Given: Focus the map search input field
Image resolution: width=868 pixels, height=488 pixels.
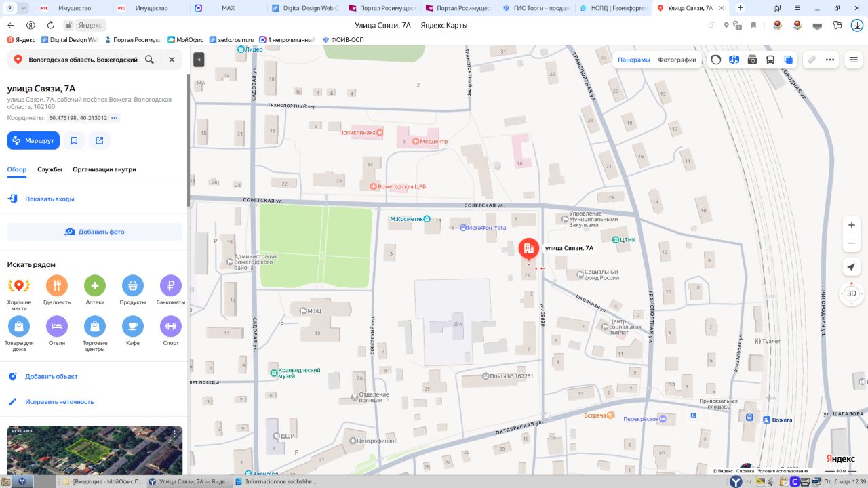Looking at the screenshot, I should coord(83,60).
